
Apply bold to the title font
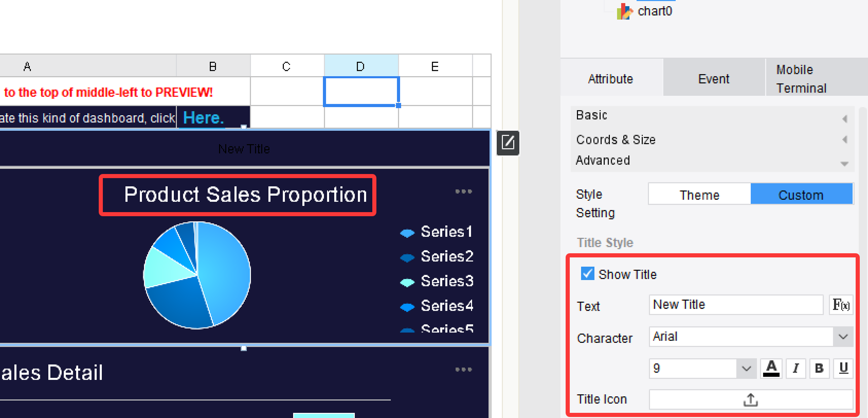(820, 368)
